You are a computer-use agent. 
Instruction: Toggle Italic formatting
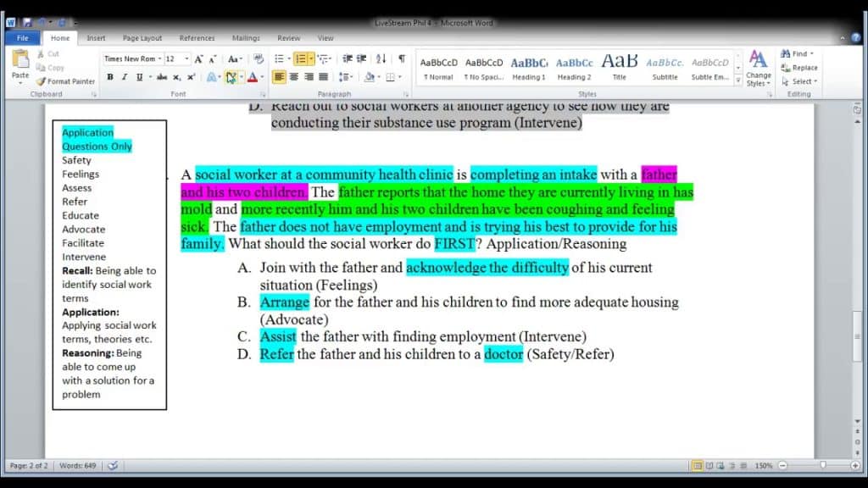pos(125,77)
